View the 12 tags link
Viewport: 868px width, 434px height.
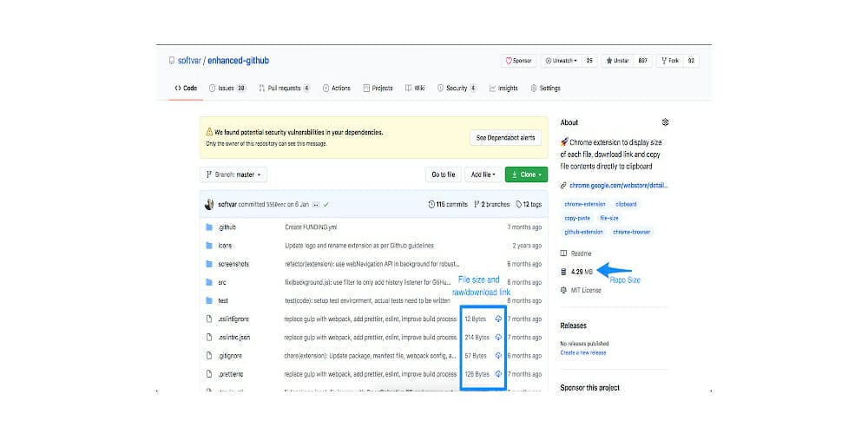tap(529, 204)
